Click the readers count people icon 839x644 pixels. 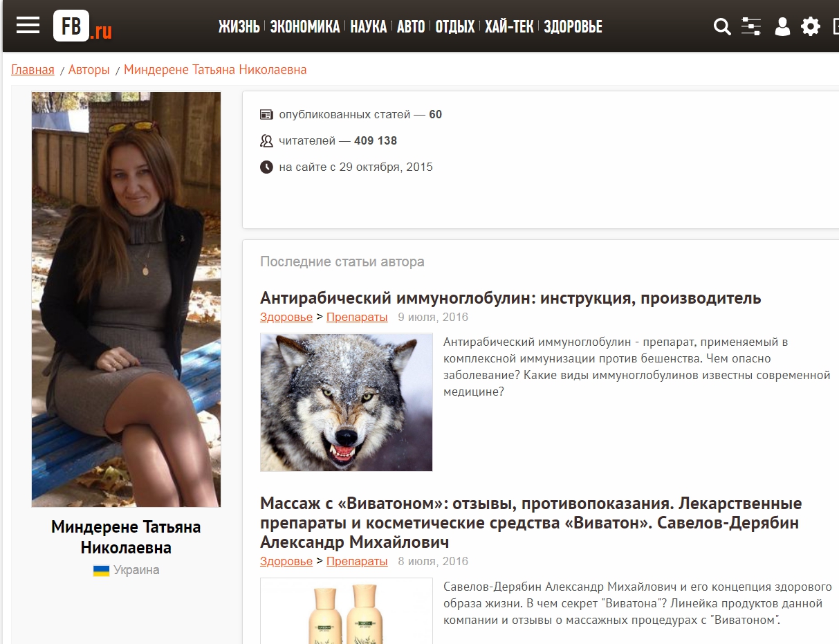(x=266, y=140)
